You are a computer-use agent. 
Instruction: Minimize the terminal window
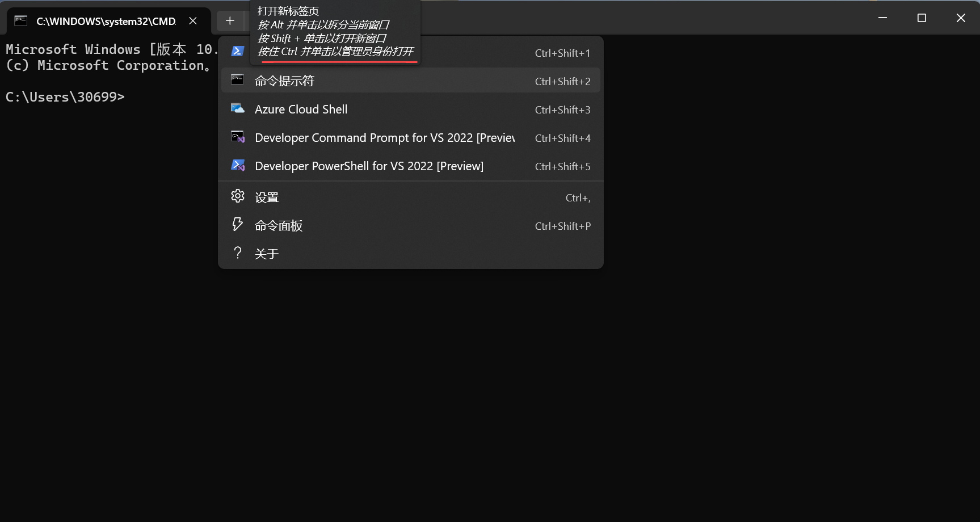[882, 18]
